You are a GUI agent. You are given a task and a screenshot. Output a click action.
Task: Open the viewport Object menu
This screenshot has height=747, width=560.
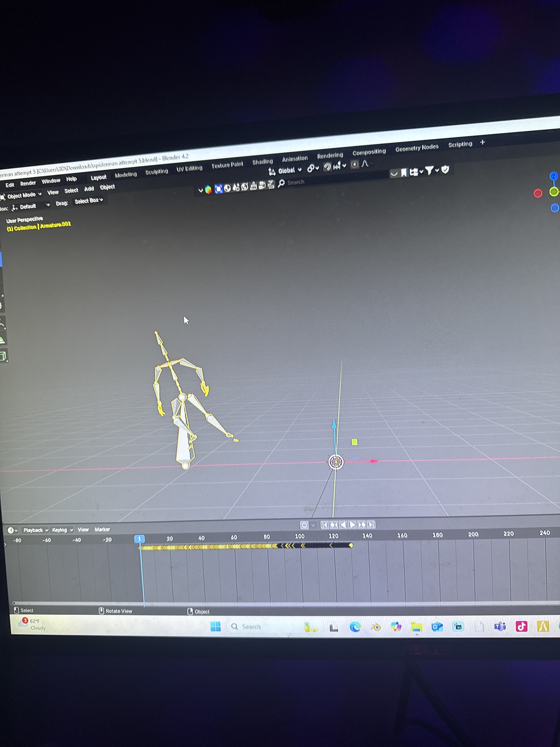pos(107,187)
